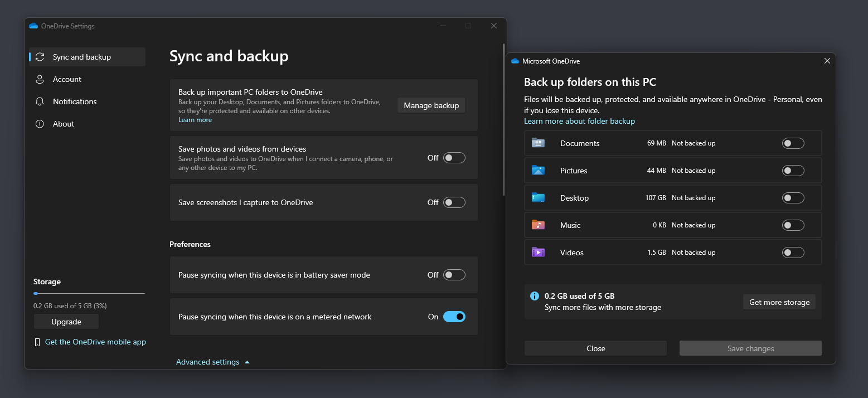Screen dimensions: 868x398
Task: Open Learn more link under PC folder backup
Action: (195, 120)
